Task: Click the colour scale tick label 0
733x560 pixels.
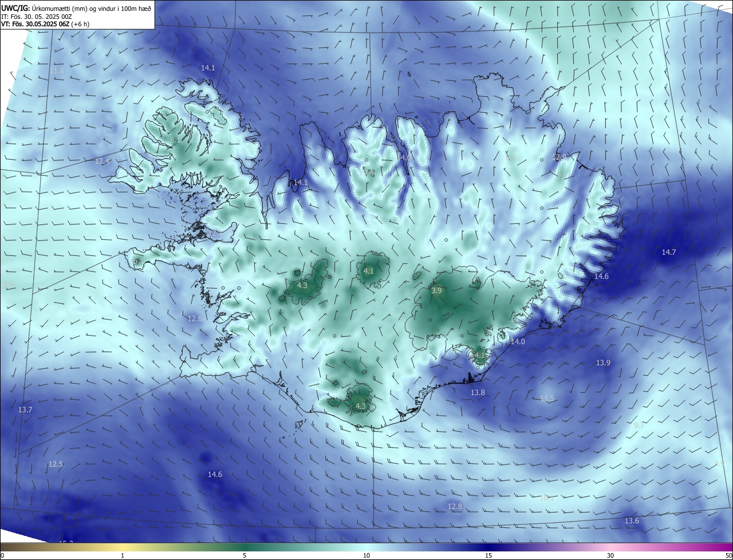Action: pyautogui.click(x=2, y=555)
